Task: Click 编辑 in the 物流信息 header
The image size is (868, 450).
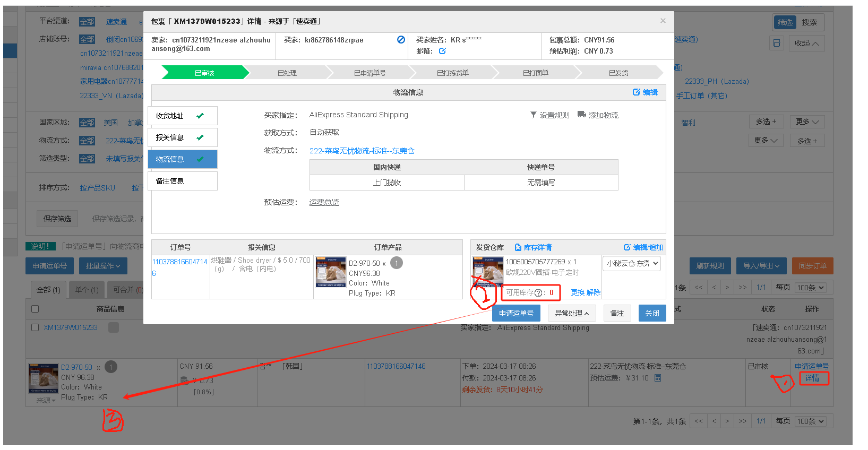Action: tap(645, 92)
